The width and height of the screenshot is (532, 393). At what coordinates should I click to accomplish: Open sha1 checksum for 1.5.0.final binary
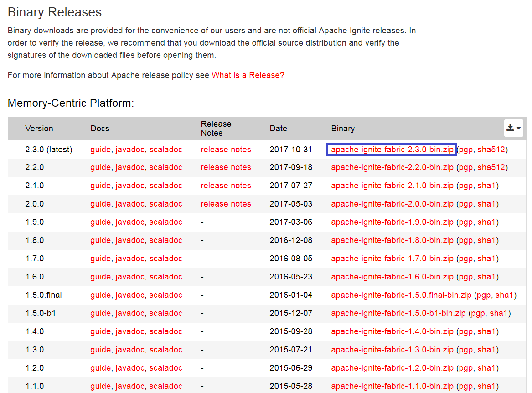tap(505, 295)
